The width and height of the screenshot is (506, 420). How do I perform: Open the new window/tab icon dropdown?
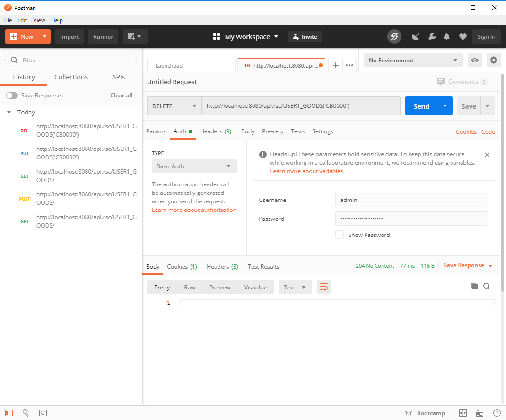135,36
